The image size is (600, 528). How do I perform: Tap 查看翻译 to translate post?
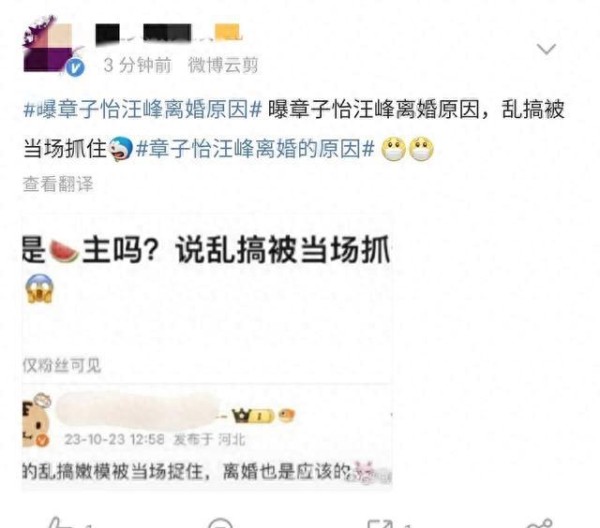tap(58, 184)
